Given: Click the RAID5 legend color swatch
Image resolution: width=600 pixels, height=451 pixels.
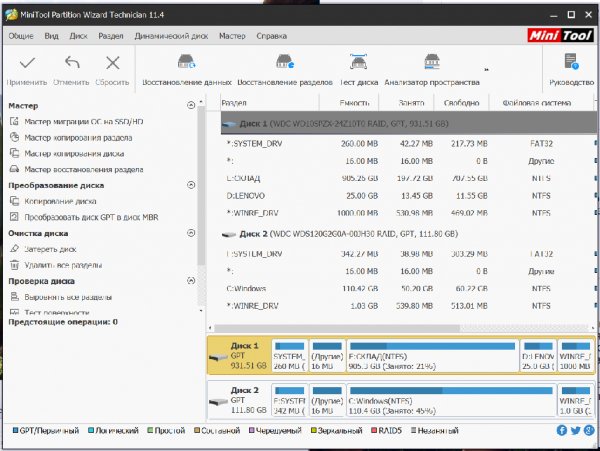Looking at the screenshot, I should coord(374,430).
